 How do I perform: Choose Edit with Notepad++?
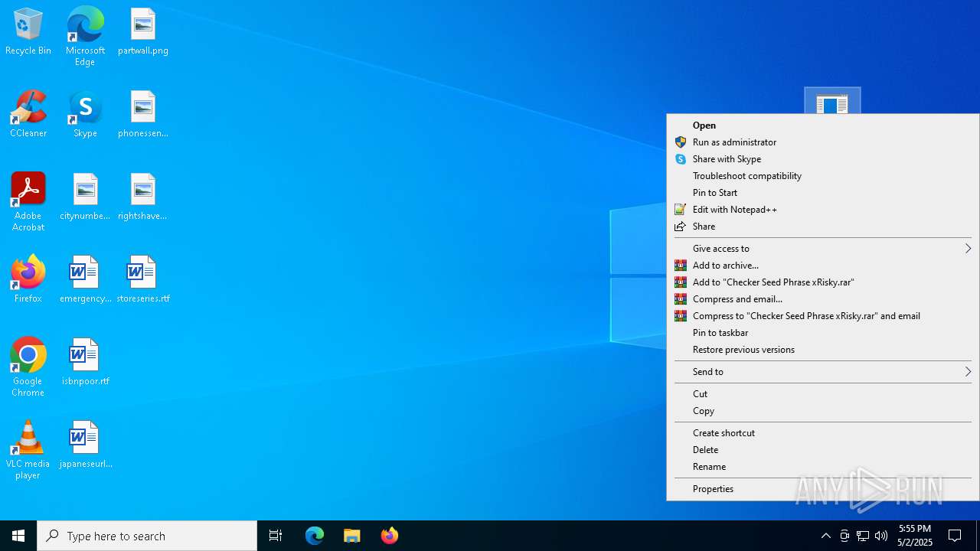pyautogui.click(x=823, y=210)
